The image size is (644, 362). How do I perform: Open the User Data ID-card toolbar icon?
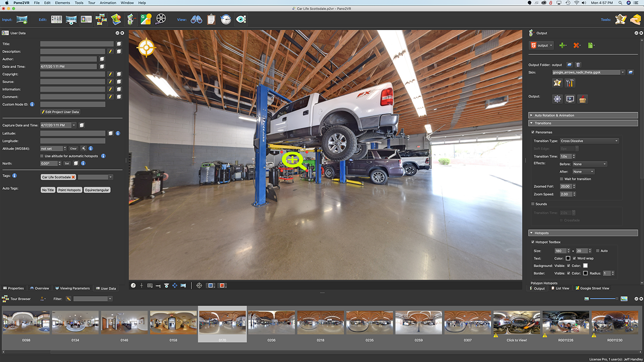click(86, 19)
